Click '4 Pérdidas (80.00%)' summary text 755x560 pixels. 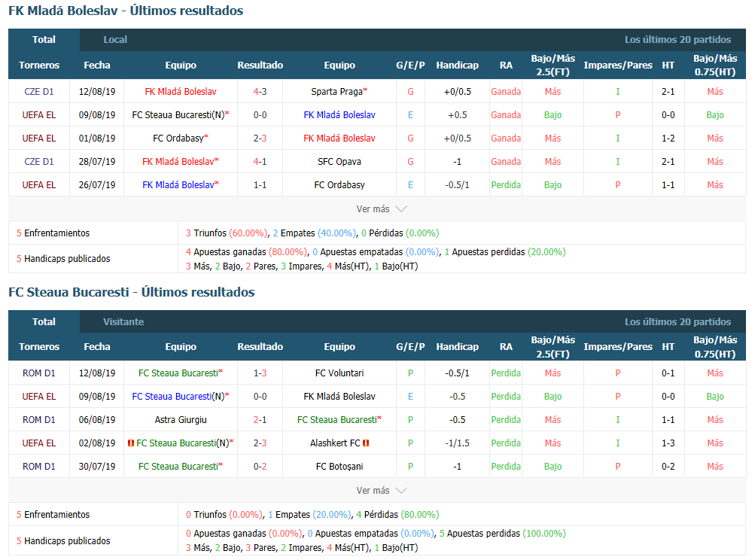[x=397, y=515]
